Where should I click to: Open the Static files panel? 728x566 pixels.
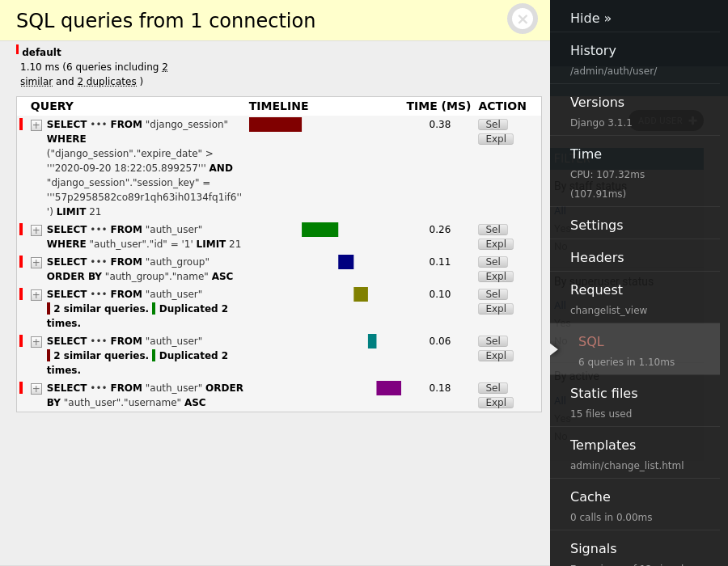603,394
